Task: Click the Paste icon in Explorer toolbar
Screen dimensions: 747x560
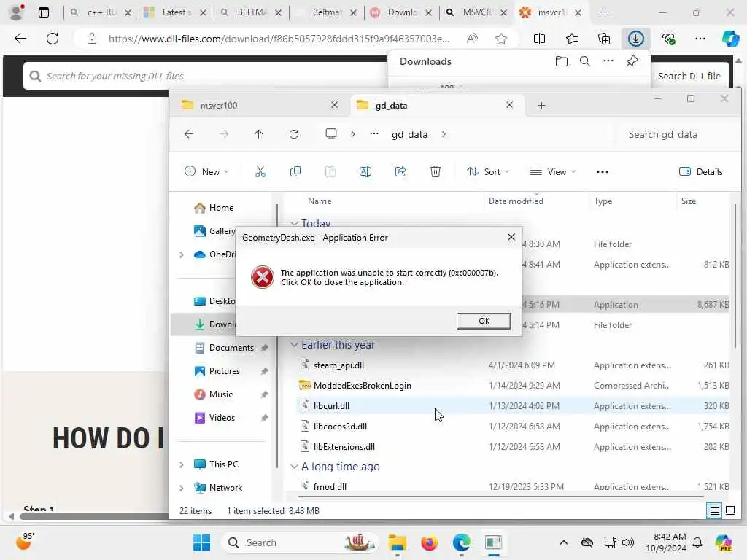Action: click(x=330, y=171)
